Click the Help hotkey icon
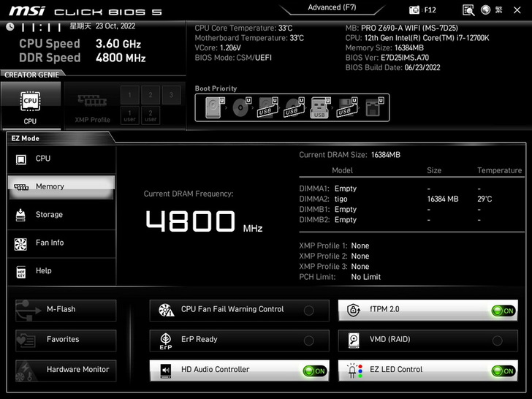This screenshot has height=399, width=532. 21,272
